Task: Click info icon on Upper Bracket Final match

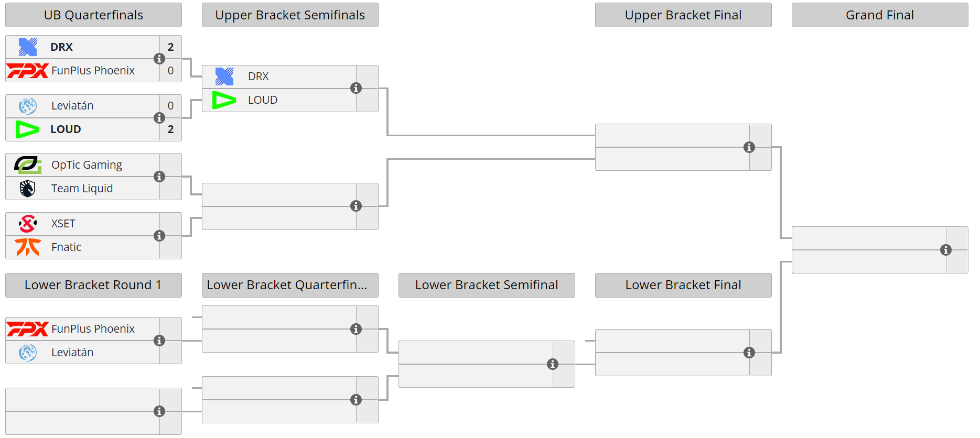Action: tap(749, 147)
